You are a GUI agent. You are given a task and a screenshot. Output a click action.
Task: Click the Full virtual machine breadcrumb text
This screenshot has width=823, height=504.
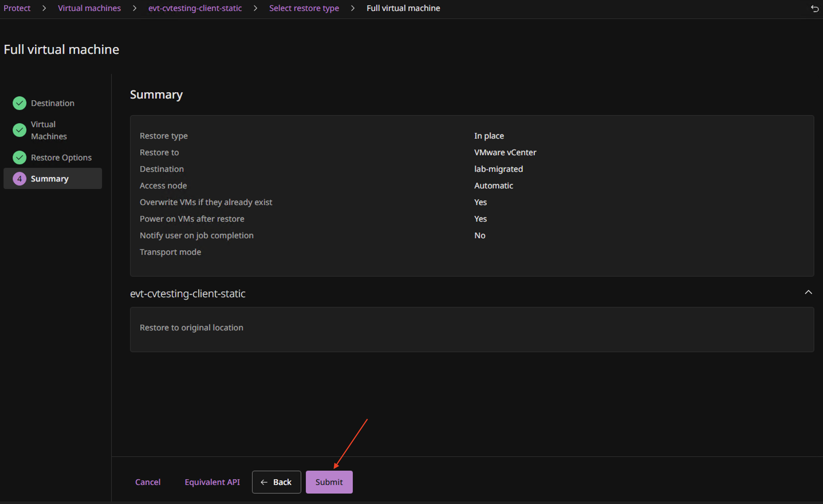[403, 8]
